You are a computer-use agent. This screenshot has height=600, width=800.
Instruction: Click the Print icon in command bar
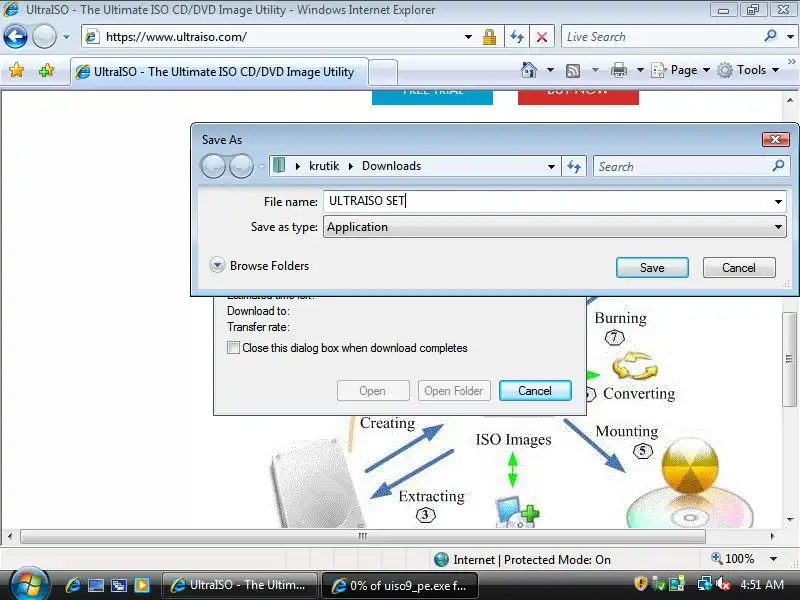[x=619, y=70]
